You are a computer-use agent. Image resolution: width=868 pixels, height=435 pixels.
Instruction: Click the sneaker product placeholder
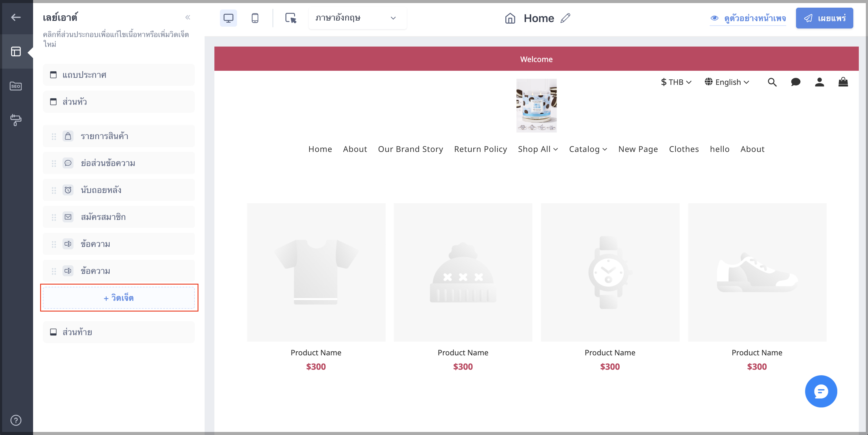click(x=757, y=272)
